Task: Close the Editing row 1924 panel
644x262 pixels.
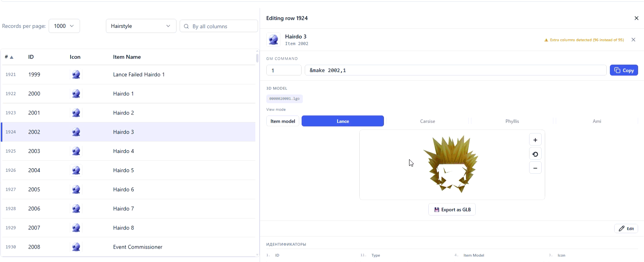Action: [636, 18]
